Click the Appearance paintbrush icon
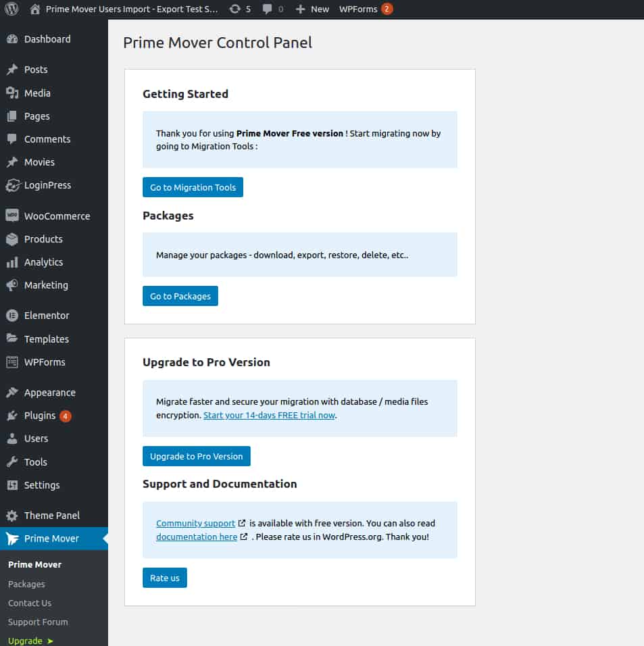 tap(12, 393)
